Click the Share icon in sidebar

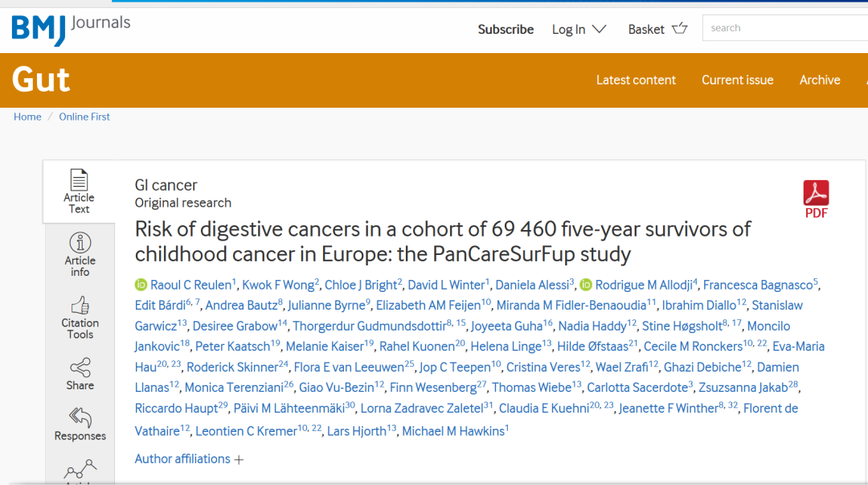(x=80, y=368)
